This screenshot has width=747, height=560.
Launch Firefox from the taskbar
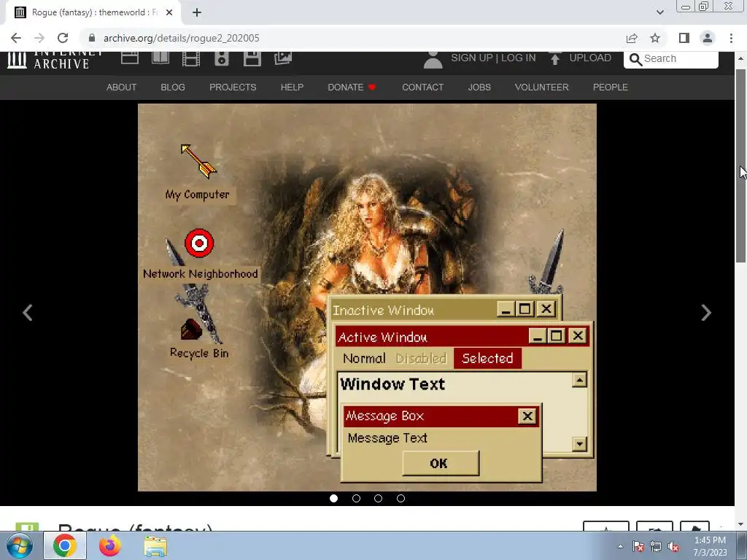(x=110, y=545)
